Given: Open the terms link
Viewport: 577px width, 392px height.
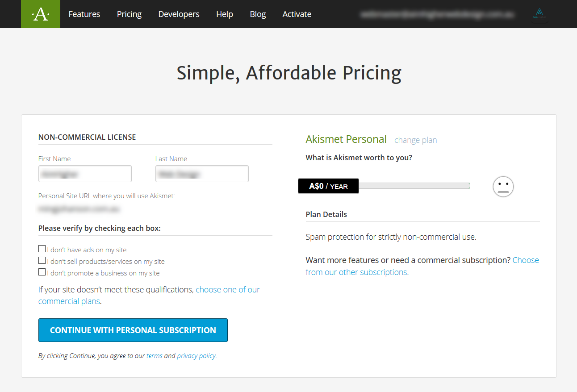Looking at the screenshot, I should tap(155, 356).
